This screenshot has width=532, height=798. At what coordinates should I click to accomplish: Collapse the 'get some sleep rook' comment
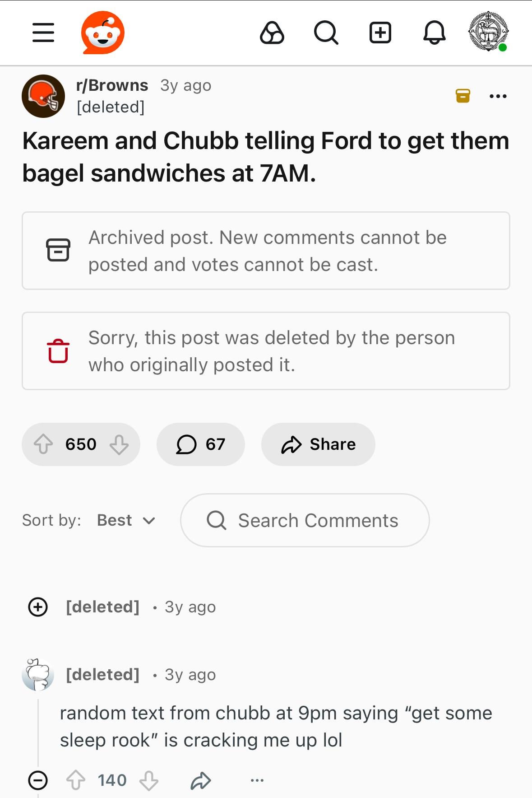pyautogui.click(x=38, y=780)
